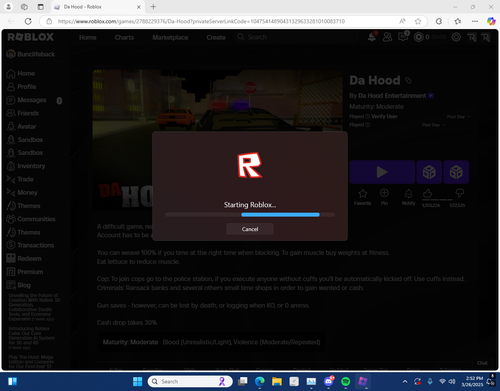The width and height of the screenshot is (500, 391).
Task: Open Friends in the left sidebar
Action: tap(23, 113)
